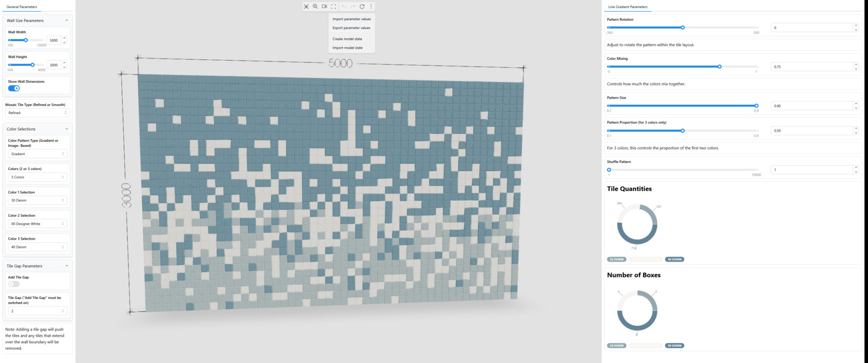
Task: Disable the Show Wall Dimensions toggle
Action: [14, 88]
